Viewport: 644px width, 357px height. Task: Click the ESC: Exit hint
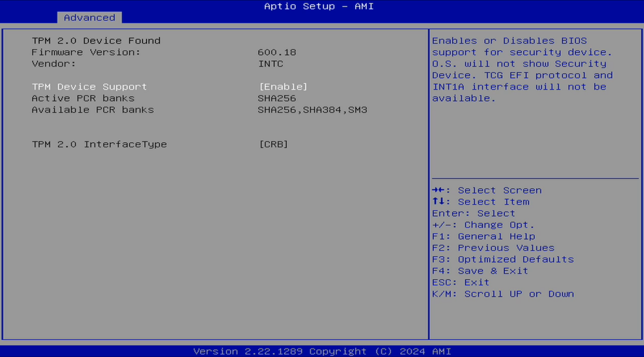(461, 282)
